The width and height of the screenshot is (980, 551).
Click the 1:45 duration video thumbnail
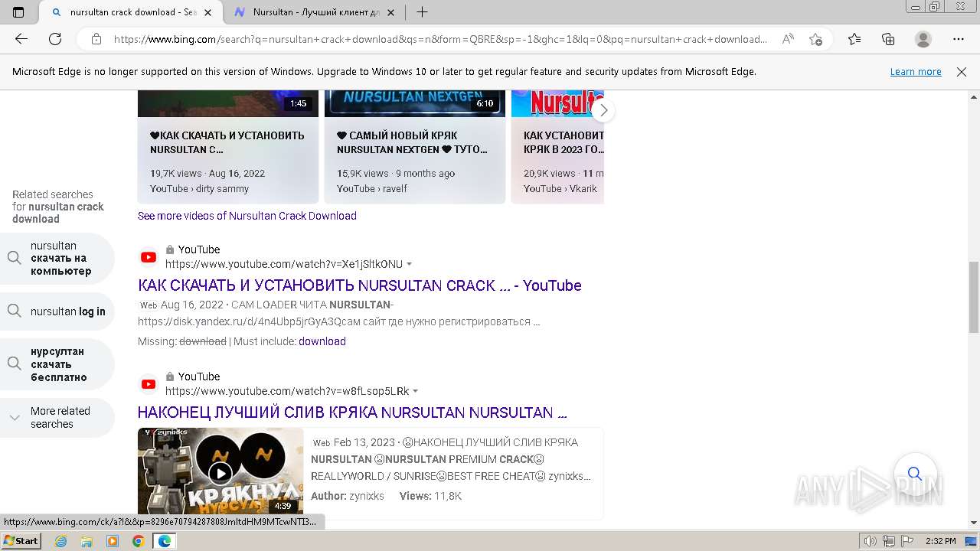228,103
